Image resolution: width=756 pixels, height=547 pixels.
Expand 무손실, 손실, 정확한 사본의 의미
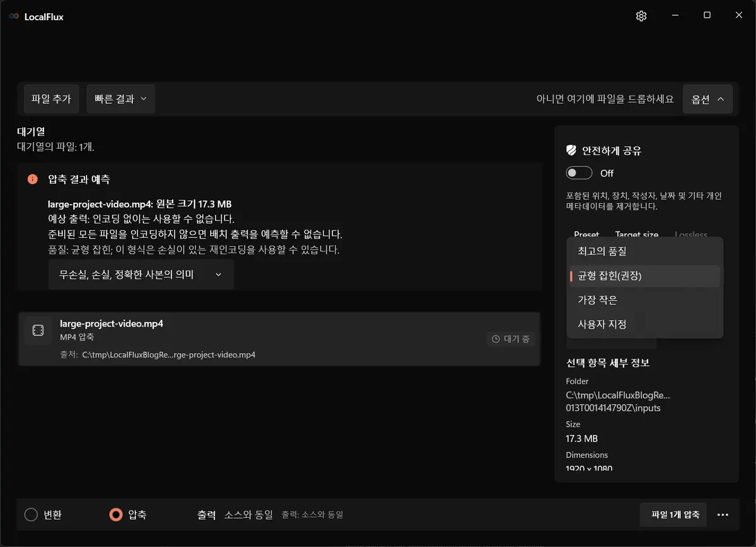point(141,274)
